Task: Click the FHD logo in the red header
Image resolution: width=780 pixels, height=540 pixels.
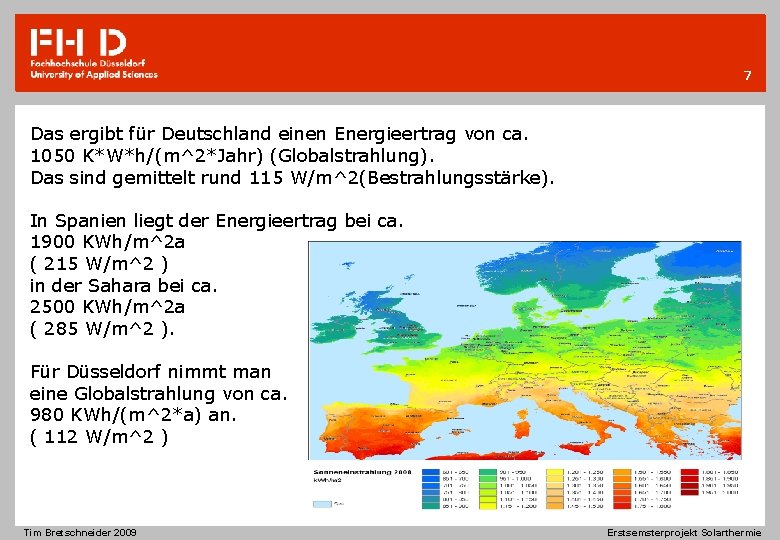Action: 79,43
